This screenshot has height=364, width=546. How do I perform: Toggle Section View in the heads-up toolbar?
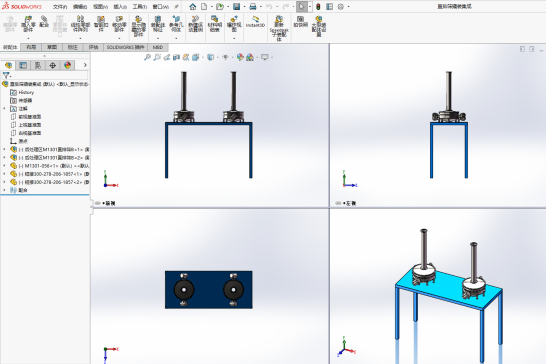tap(177, 57)
